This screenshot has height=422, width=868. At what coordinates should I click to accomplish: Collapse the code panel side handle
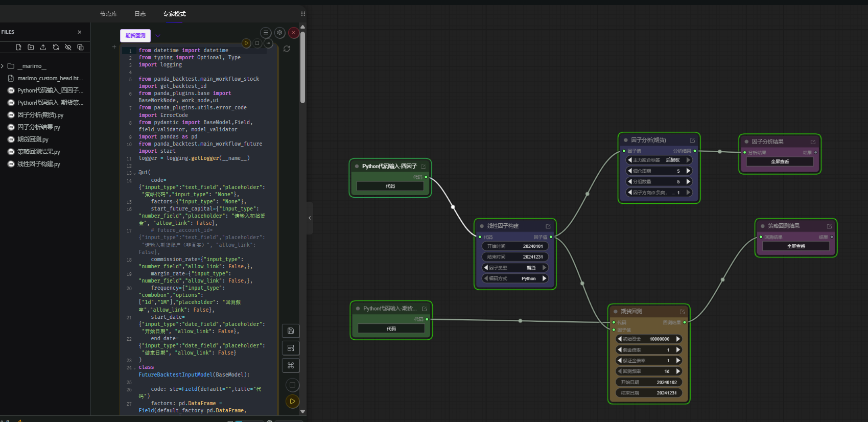pos(310,218)
